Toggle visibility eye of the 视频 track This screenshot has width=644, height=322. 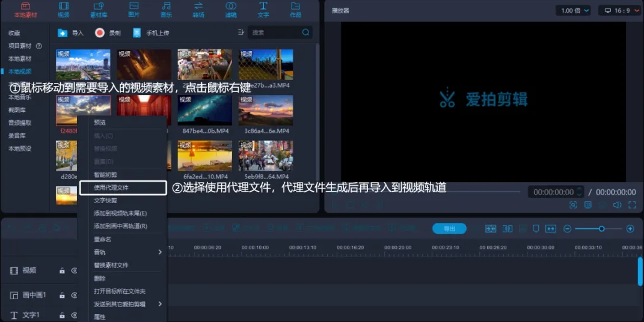click(75, 271)
